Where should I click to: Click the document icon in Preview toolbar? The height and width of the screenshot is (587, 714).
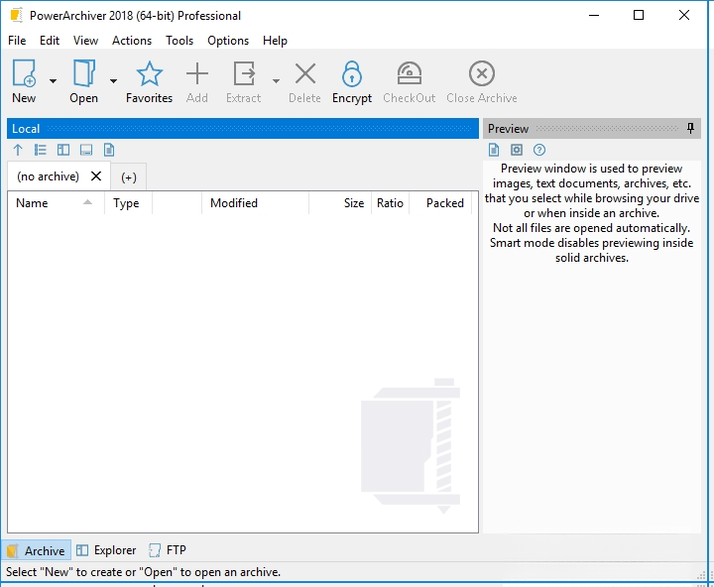[x=494, y=150]
